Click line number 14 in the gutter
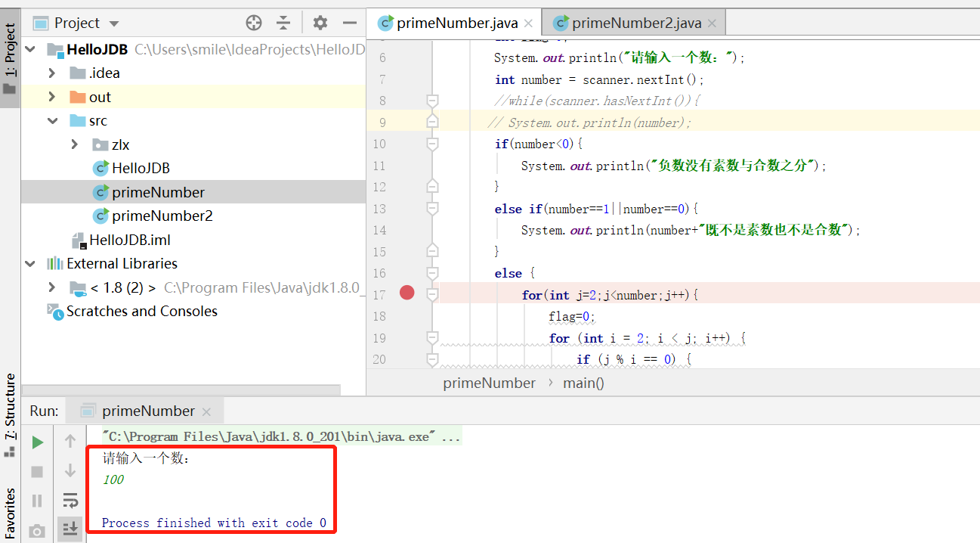 coord(379,230)
